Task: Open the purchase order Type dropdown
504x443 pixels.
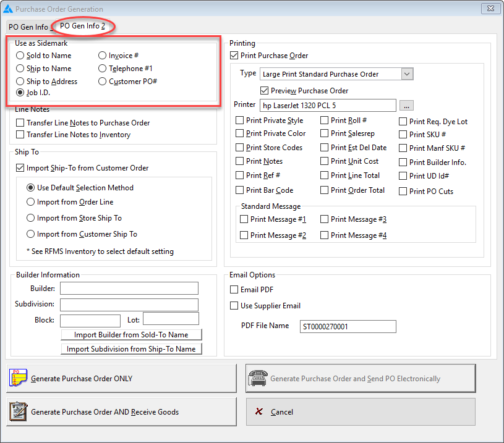Action: click(406, 74)
